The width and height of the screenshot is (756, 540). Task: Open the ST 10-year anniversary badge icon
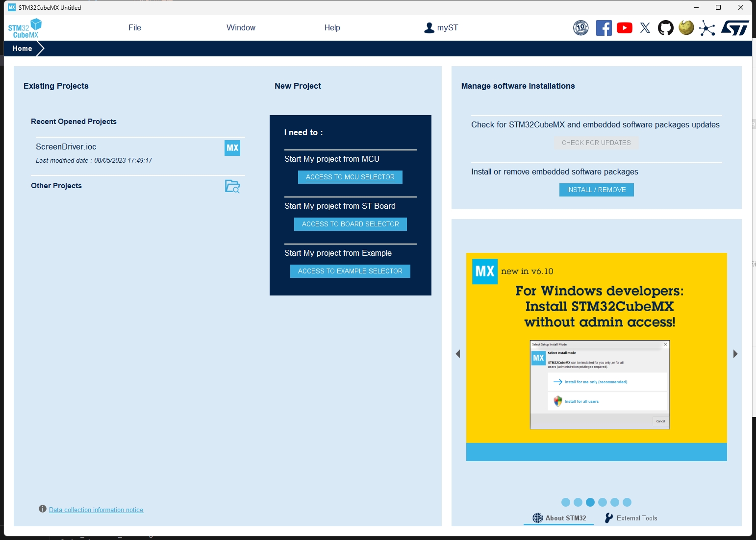point(580,28)
